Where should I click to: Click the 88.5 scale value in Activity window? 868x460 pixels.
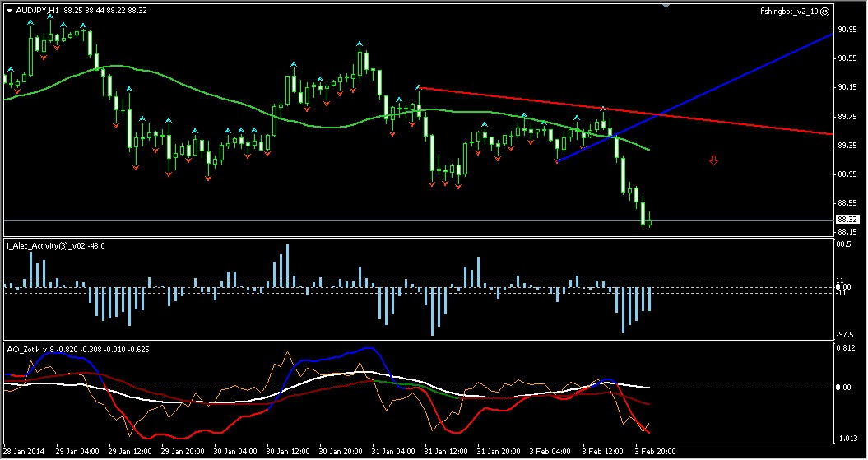tap(845, 244)
